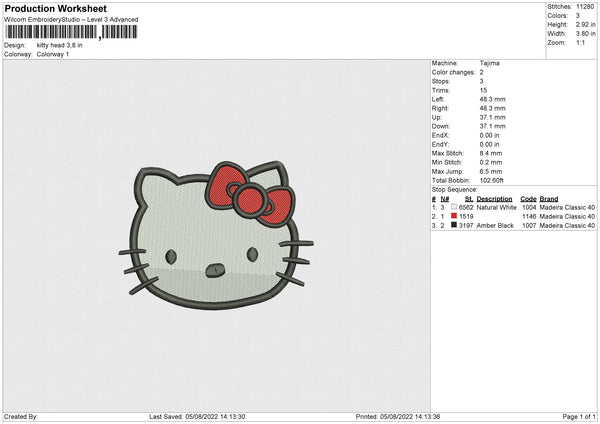Click the Brand column header
This screenshot has width=600, height=424.
pos(549,199)
